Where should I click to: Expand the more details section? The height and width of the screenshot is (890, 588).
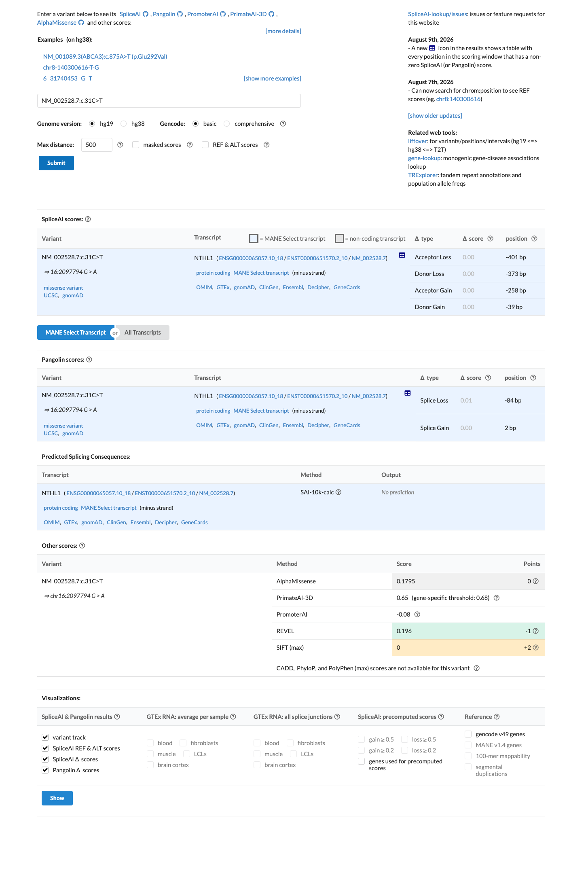283,31
